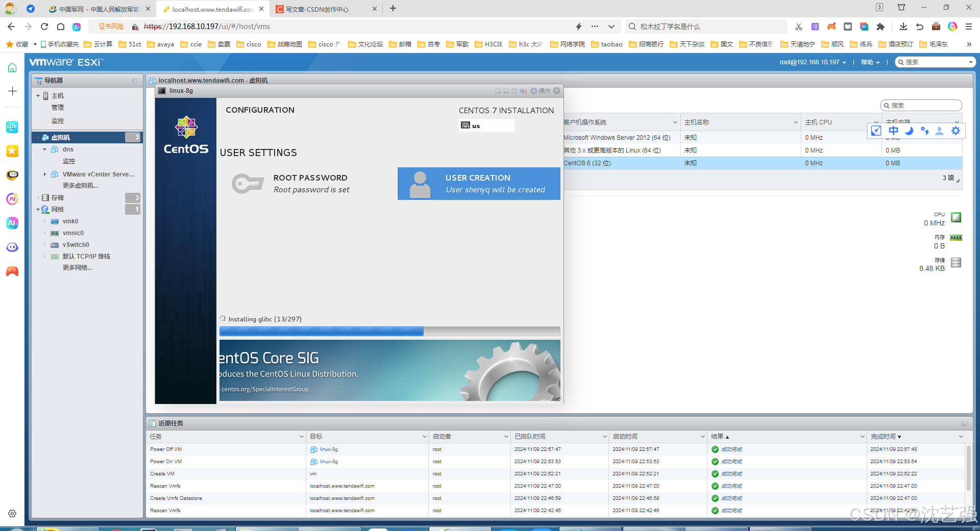
Task: Open the scissors screenshot tool
Action: click(x=798, y=27)
